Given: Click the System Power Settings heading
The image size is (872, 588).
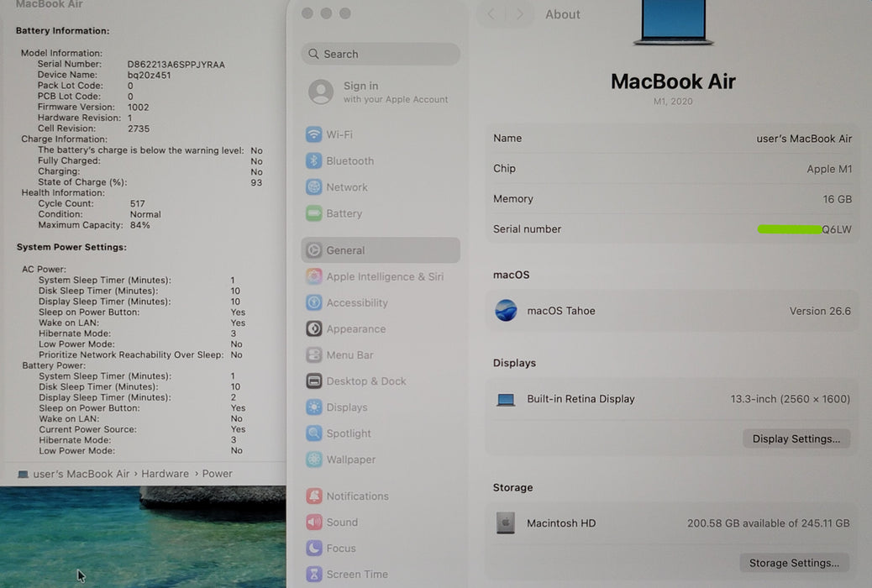Looking at the screenshot, I should click(71, 247).
